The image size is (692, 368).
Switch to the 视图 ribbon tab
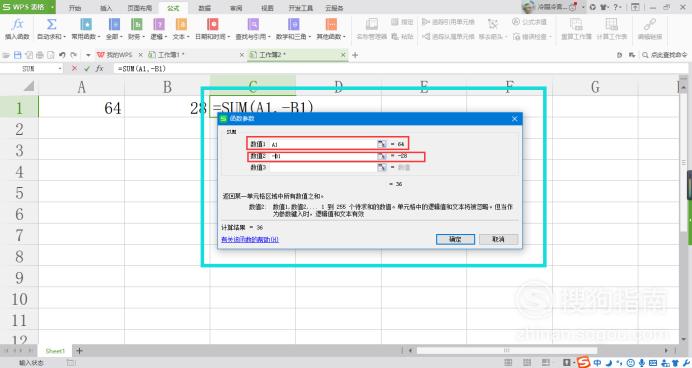click(x=267, y=8)
